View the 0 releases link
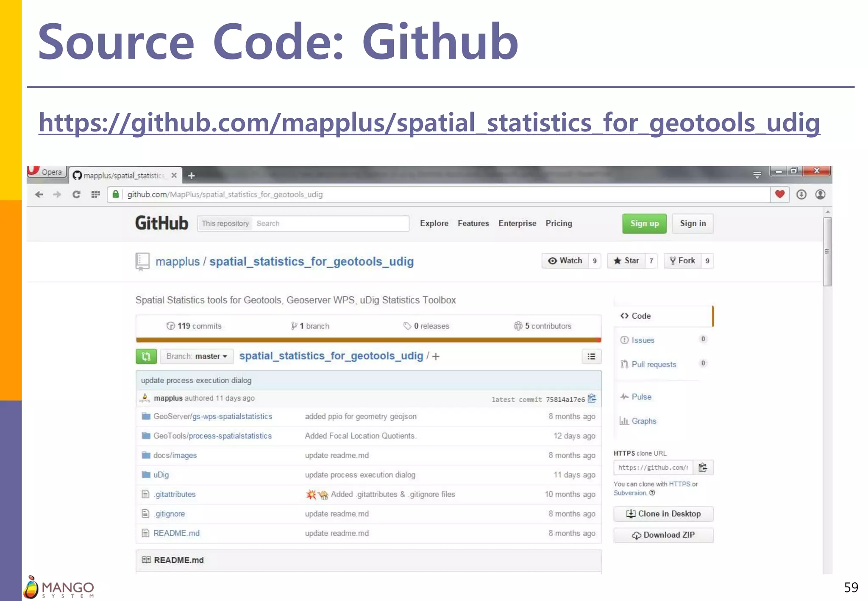 (426, 326)
